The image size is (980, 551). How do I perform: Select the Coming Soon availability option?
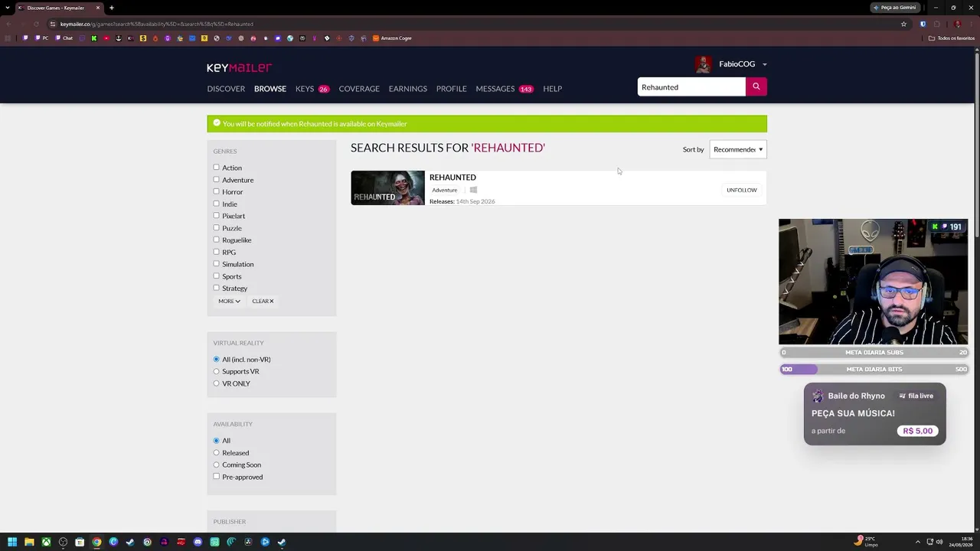[216, 465]
